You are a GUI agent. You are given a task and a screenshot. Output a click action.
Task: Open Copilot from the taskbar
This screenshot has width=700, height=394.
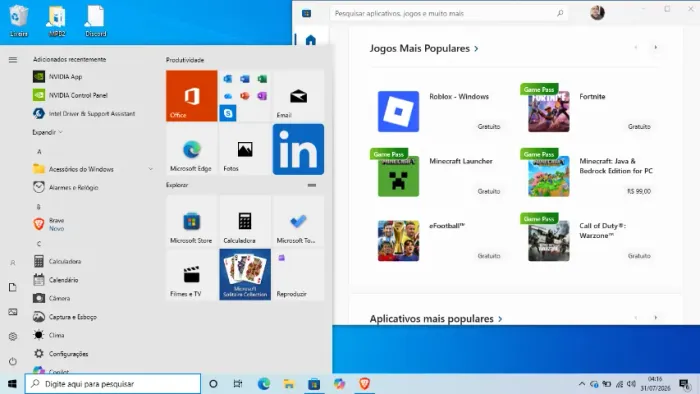[339, 384]
